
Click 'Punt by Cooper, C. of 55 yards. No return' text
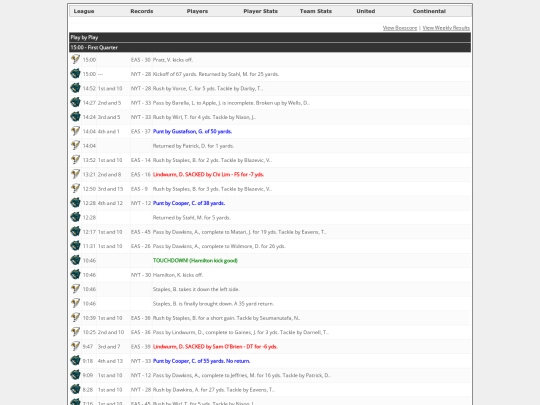click(x=201, y=361)
